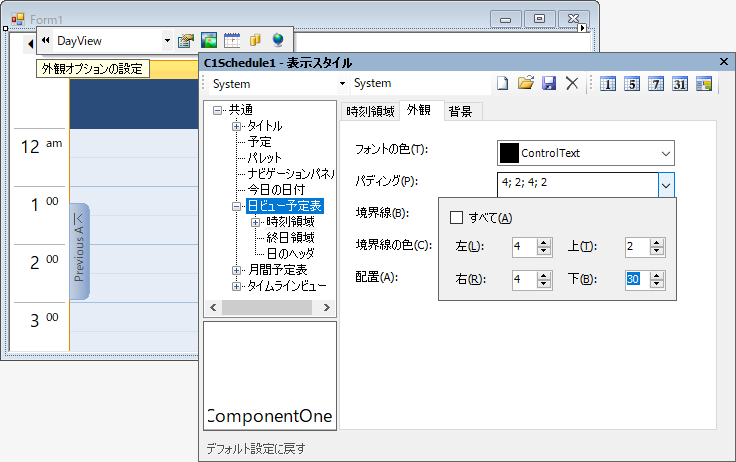The width and height of the screenshot is (736, 462).
Task: Switch to the 背景 tab
Action: pyautogui.click(x=460, y=111)
